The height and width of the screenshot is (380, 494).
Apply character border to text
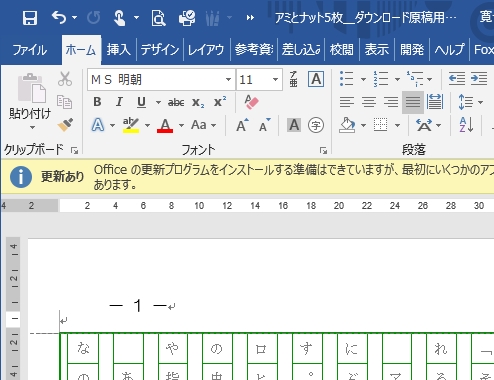tap(316, 79)
